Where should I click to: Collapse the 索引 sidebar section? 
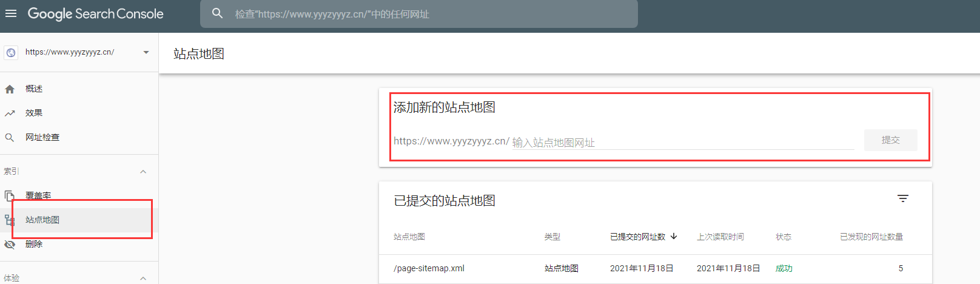point(143,172)
